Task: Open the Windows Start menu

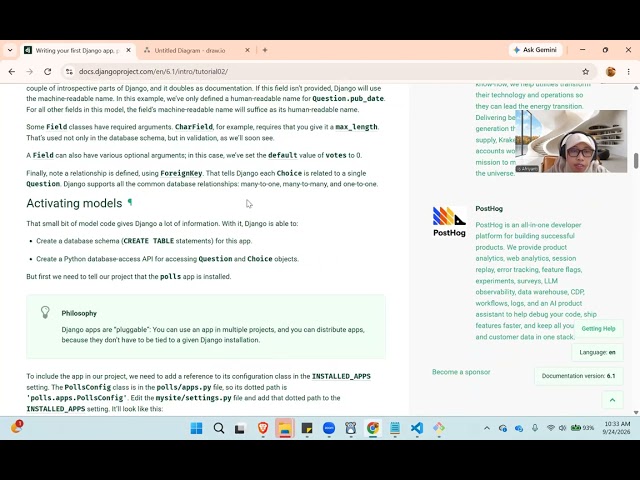Action: (x=196, y=428)
